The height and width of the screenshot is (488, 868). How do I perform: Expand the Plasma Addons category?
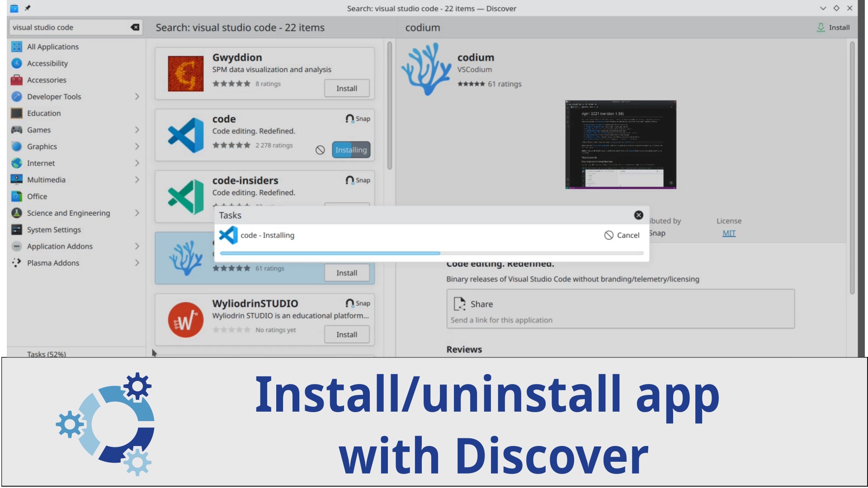(x=137, y=263)
